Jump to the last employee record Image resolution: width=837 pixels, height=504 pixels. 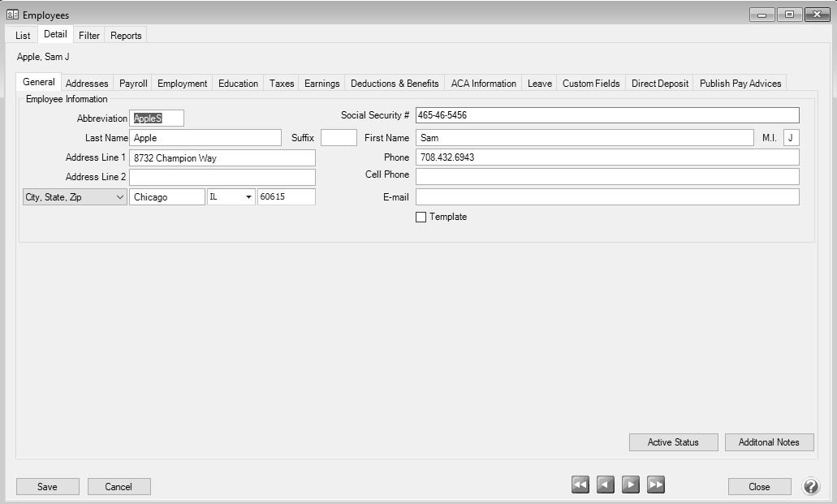pos(656,485)
